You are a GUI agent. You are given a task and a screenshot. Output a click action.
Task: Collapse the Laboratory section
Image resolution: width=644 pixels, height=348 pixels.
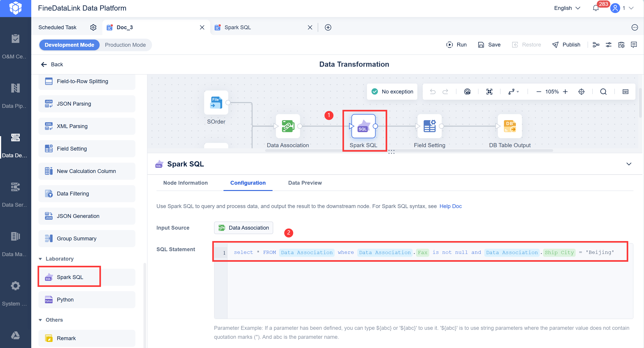[40, 259]
